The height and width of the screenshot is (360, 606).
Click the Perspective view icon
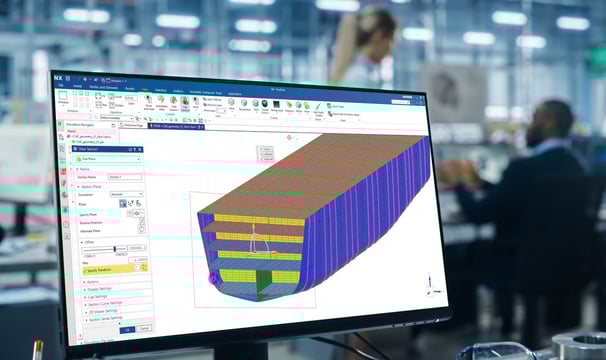(244, 105)
